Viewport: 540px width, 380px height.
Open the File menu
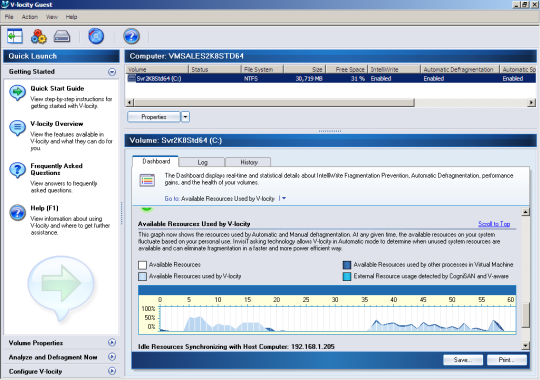click(x=9, y=17)
